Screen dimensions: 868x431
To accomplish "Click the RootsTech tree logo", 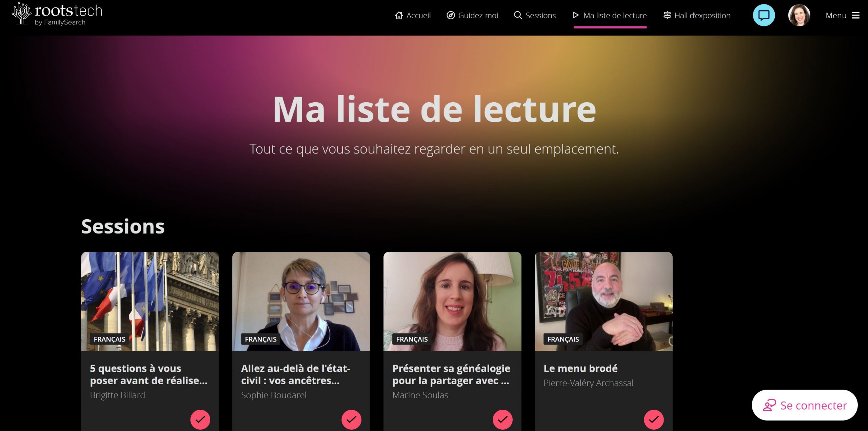I will (x=22, y=14).
